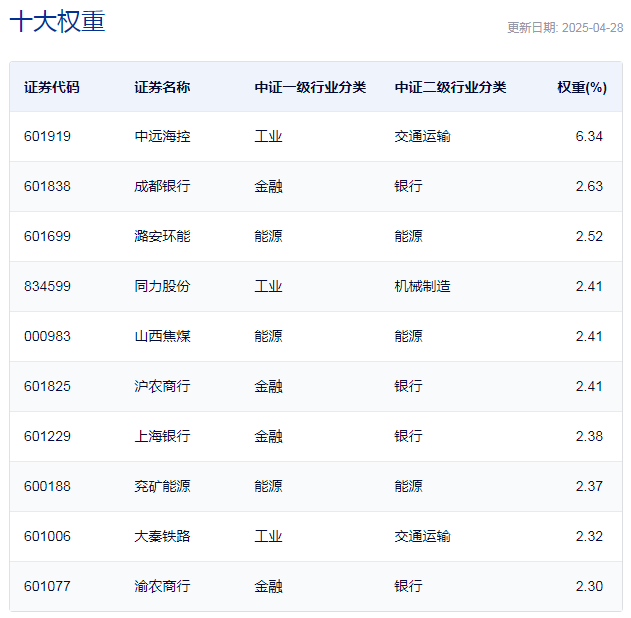Click weight value 2.38
Image resolution: width=631 pixels, height=618 pixels.
click(x=589, y=436)
